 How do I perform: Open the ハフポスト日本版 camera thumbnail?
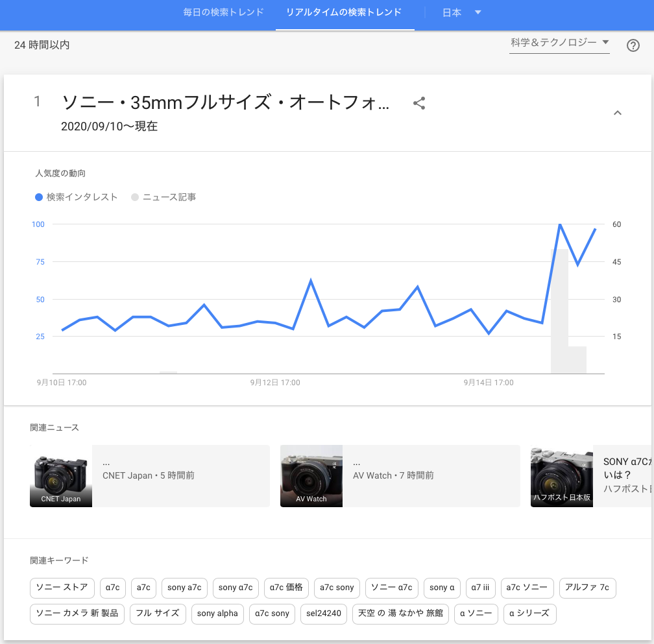coord(561,476)
